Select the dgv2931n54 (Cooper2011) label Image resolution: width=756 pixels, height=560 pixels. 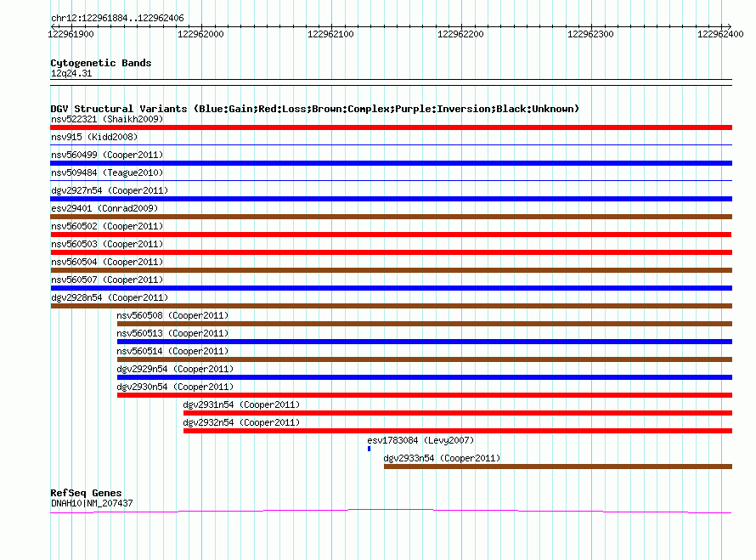[241, 404]
